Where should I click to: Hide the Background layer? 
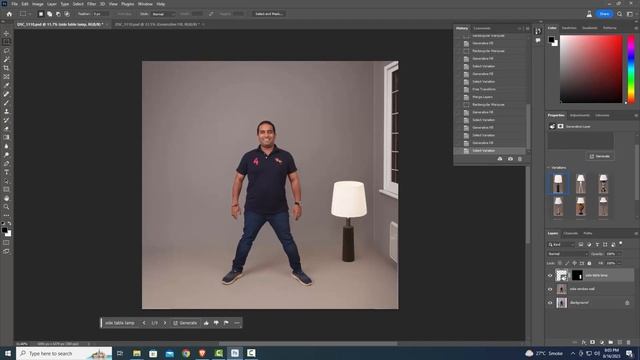pyautogui.click(x=550, y=303)
